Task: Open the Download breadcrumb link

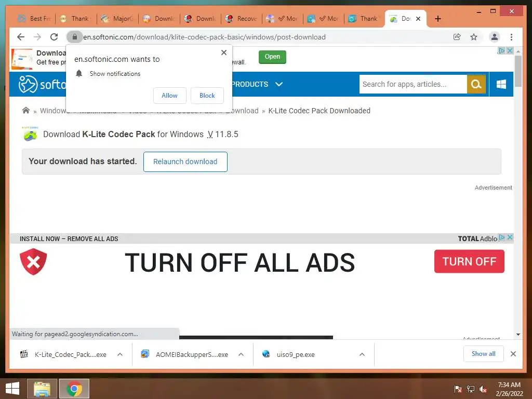Action: 242,111
